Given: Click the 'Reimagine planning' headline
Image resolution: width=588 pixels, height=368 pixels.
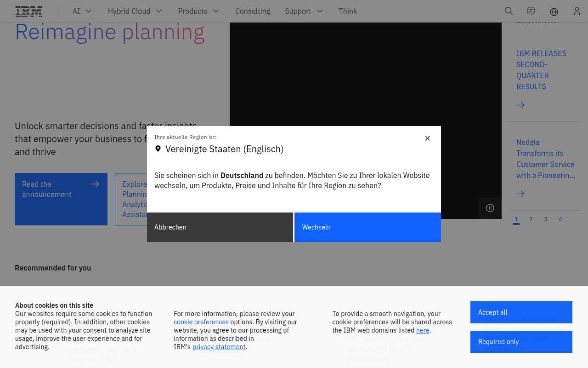Looking at the screenshot, I should pyautogui.click(x=110, y=32).
